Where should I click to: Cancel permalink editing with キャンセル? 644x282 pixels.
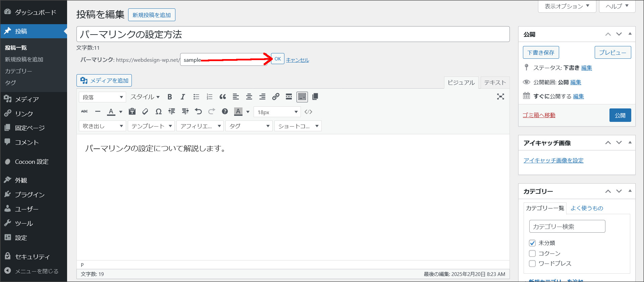click(298, 60)
